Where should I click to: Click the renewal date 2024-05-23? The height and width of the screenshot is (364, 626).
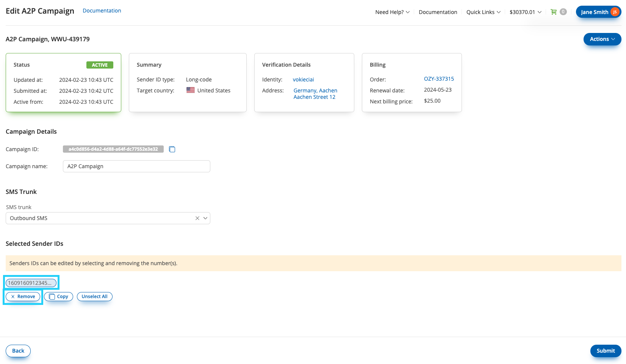[x=438, y=90]
